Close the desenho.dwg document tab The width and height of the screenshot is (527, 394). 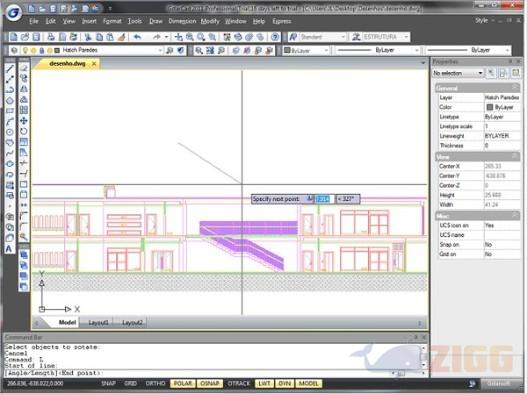[94, 63]
